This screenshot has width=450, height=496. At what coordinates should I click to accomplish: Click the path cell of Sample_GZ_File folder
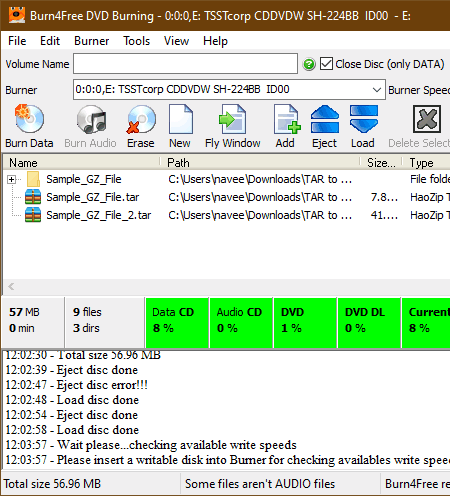[x=260, y=179]
